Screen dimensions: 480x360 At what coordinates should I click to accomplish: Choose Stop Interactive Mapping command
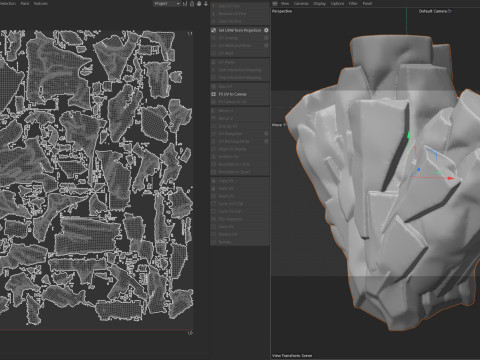(x=240, y=78)
